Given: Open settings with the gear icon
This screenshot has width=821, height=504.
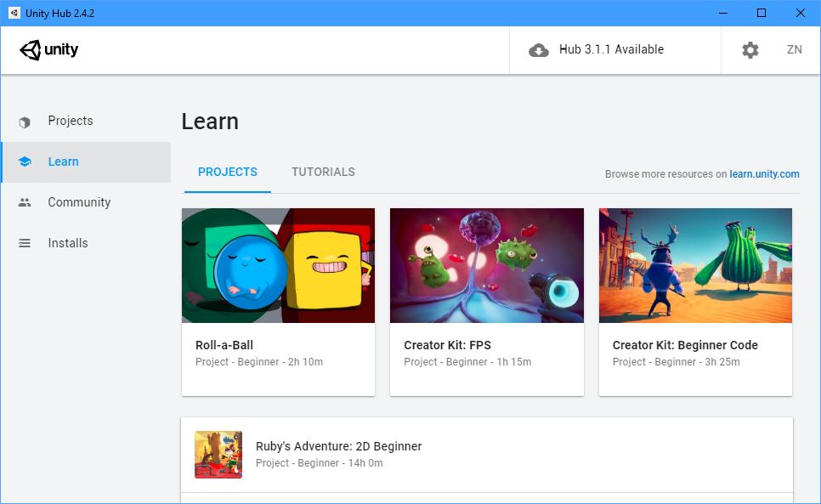Looking at the screenshot, I should click(x=750, y=50).
